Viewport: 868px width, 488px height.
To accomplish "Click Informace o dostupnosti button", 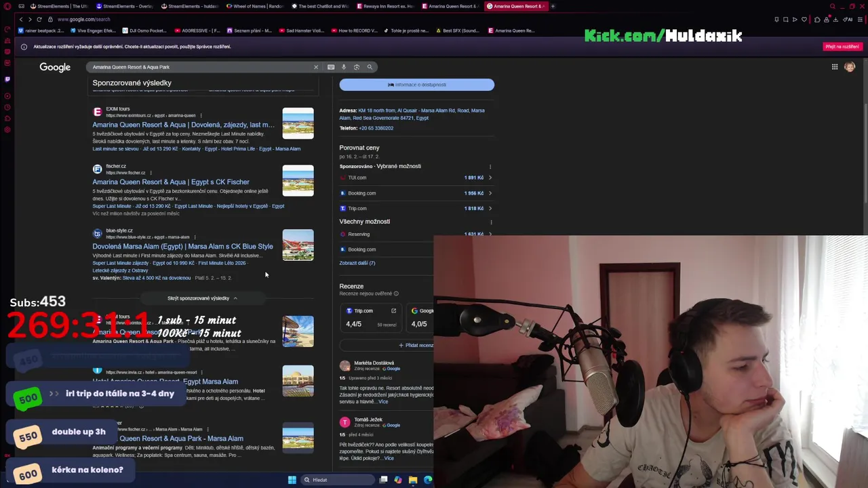I will pyautogui.click(x=417, y=85).
